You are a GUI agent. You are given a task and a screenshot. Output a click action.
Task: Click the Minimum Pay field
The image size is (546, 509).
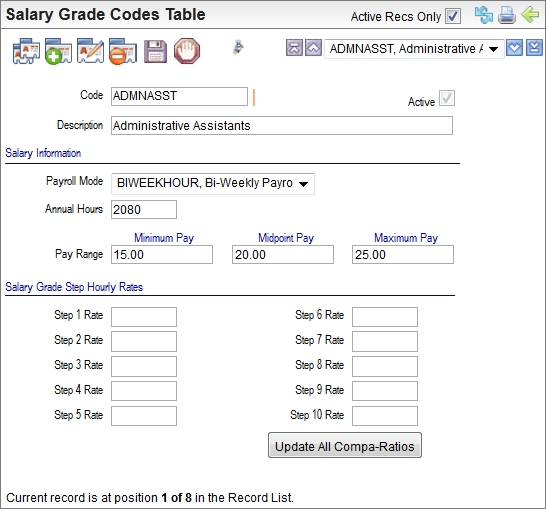tap(162, 254)
